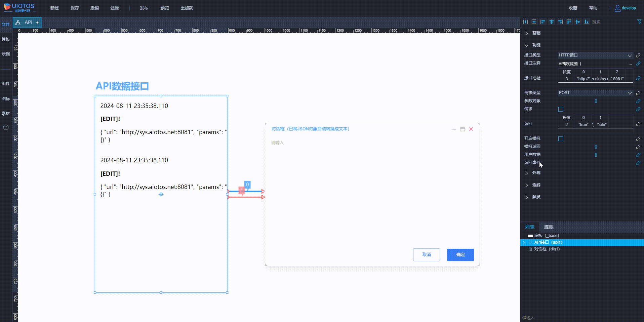
Task: Click the binding link icon for 接口类型
Action: click(x=638, y=55)
